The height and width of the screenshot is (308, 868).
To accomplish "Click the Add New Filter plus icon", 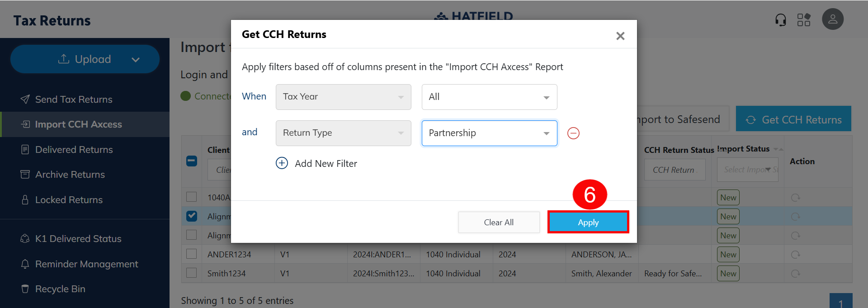I will pyautogui.click(x=282, y=163).
